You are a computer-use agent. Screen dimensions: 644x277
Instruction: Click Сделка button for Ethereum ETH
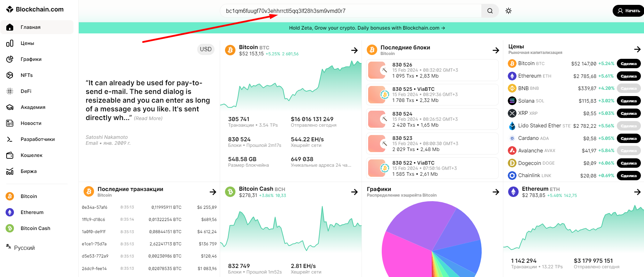point(629,76)
